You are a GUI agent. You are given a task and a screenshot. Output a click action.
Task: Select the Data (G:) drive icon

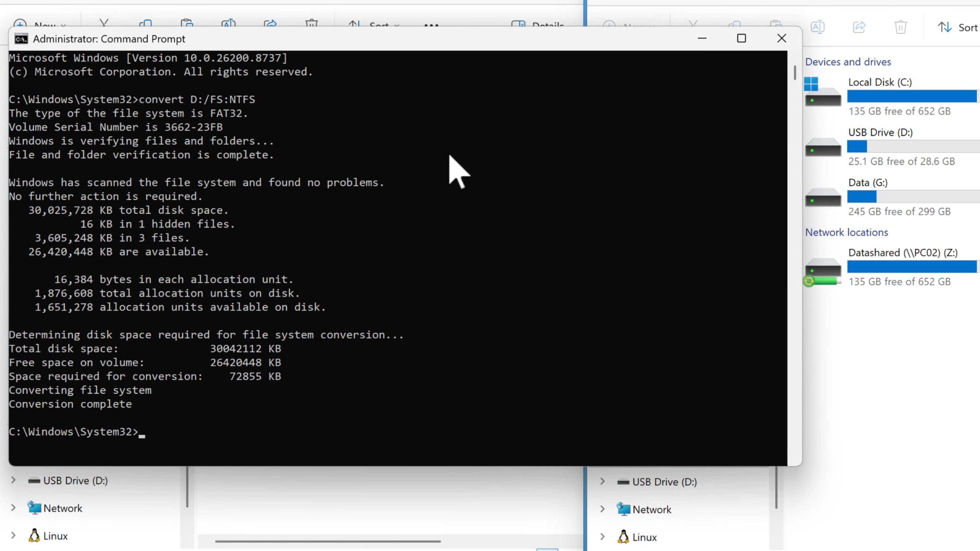pyautogui.click(x=823, y=197)
